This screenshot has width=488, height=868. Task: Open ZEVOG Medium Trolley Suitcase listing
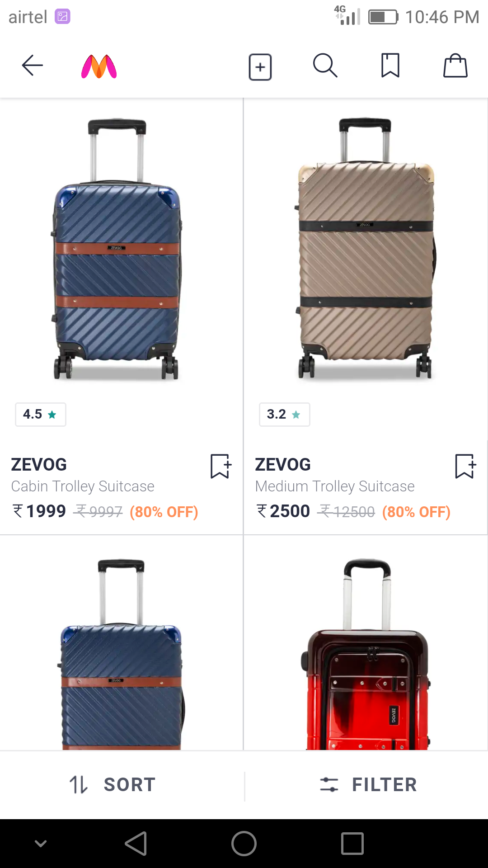click(x=365, y=271)
